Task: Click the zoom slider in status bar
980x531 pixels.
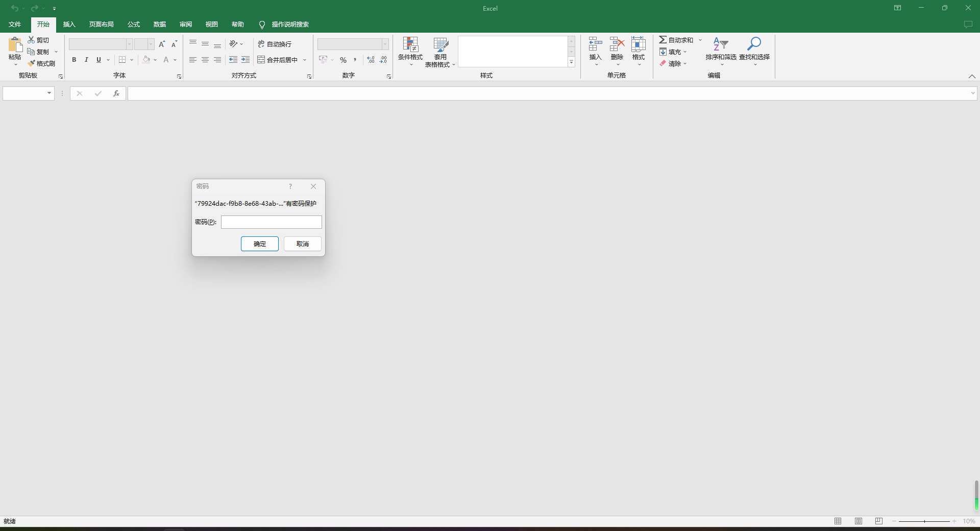Action: [x=924, y=521]
